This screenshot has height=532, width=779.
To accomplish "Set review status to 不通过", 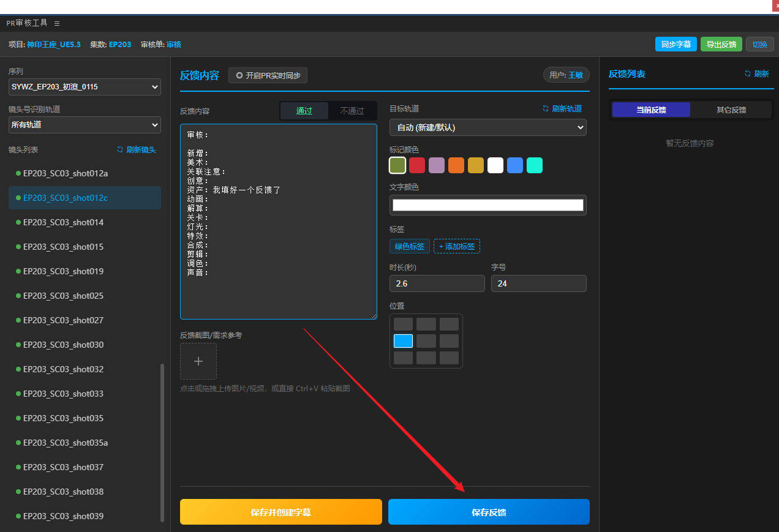I will 352,111.
